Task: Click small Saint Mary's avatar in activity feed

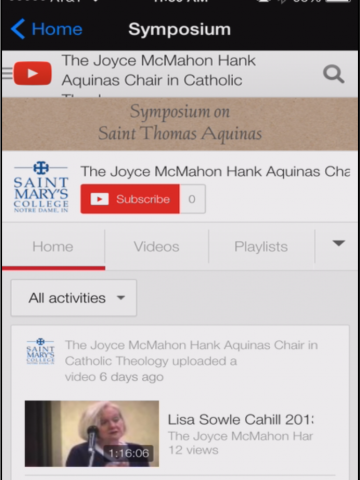Action: point(40,351)
